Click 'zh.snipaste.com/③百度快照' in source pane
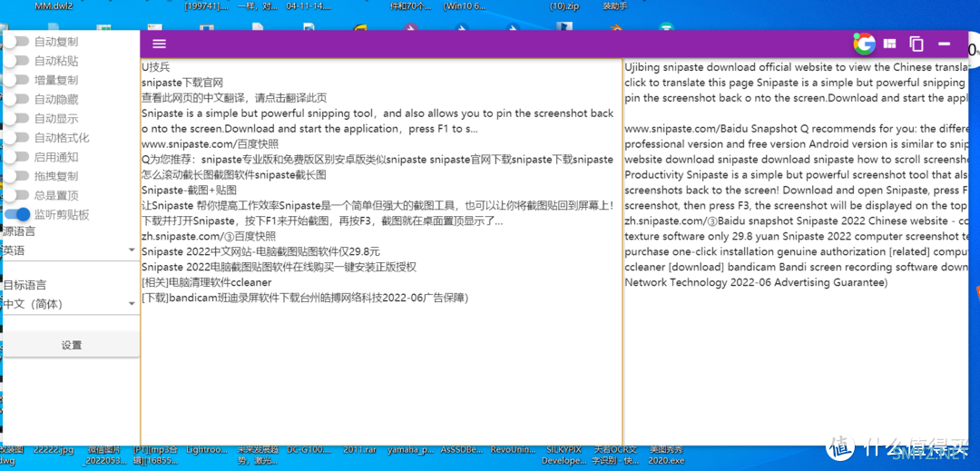980x471 pixels. [209, 236]
